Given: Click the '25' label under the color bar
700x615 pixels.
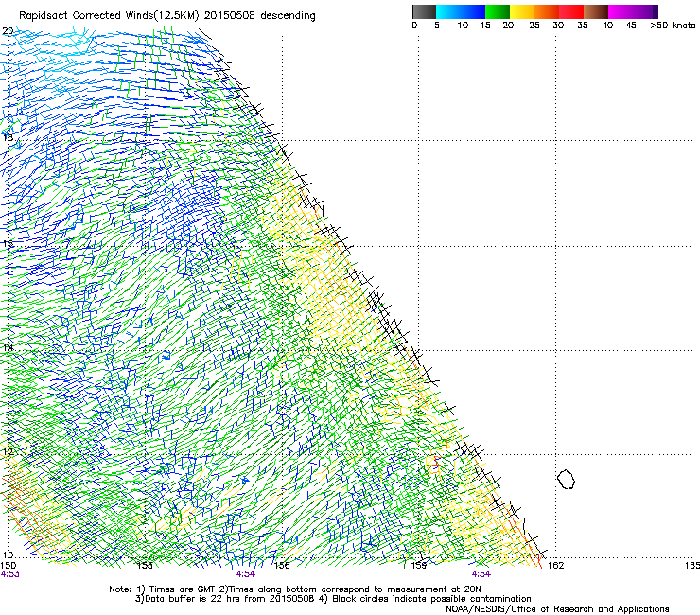Looking at the screenshot, I should pos(534,26).
